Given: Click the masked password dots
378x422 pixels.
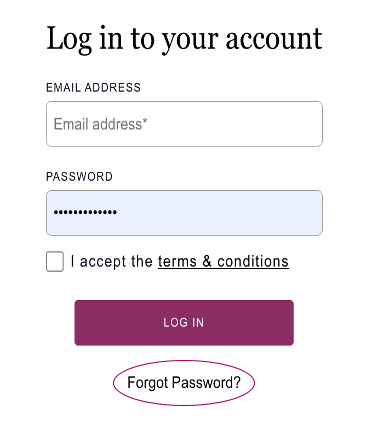Looking at the screenshot, I should tap(85, 212).
